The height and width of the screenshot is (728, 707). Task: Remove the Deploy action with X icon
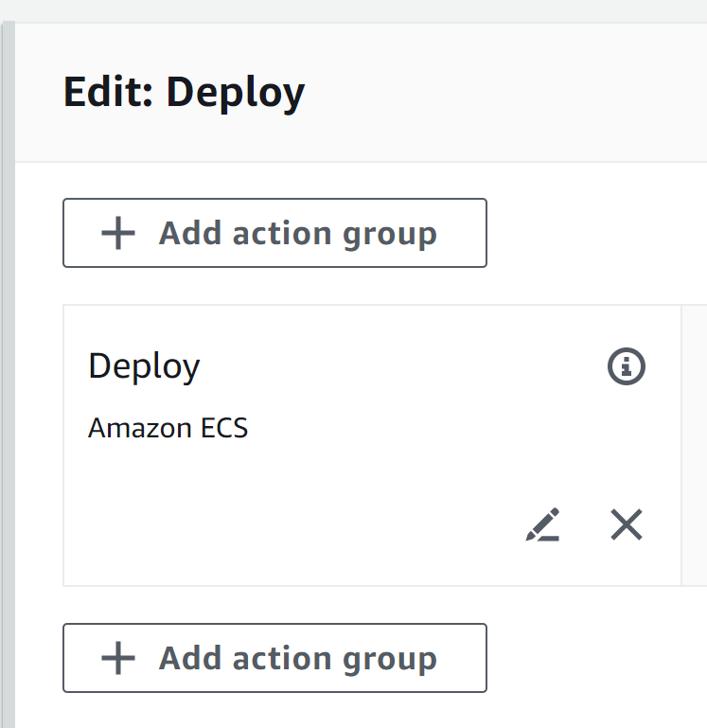click(x=627, y=524)
